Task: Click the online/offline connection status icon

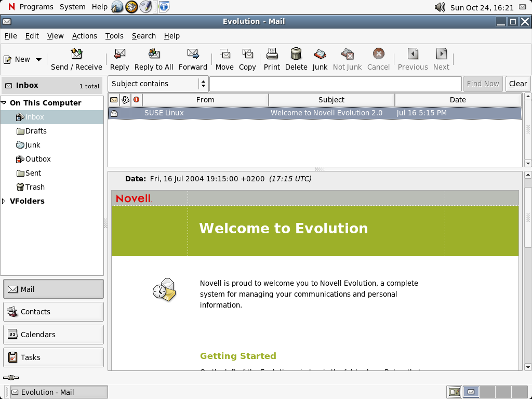Action: point(11,378)
